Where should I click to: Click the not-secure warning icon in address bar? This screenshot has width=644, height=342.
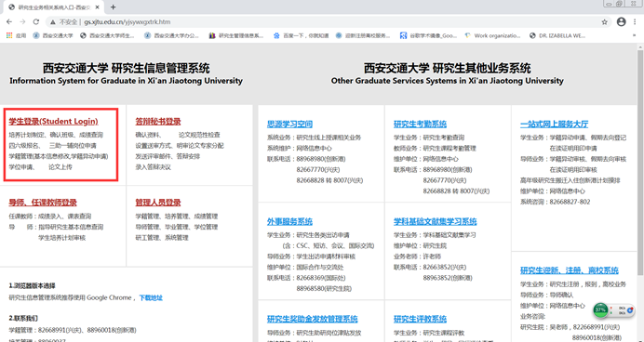tap(52, 22)
